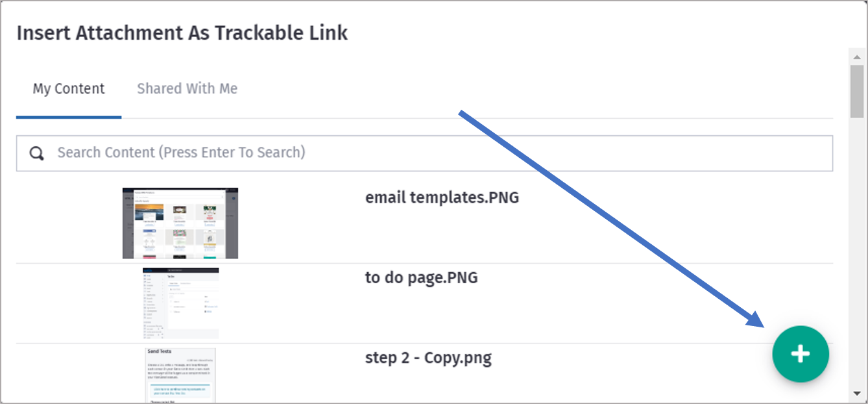Select to do page.PNG file name
868x404 pixels.
click(421, 277)
